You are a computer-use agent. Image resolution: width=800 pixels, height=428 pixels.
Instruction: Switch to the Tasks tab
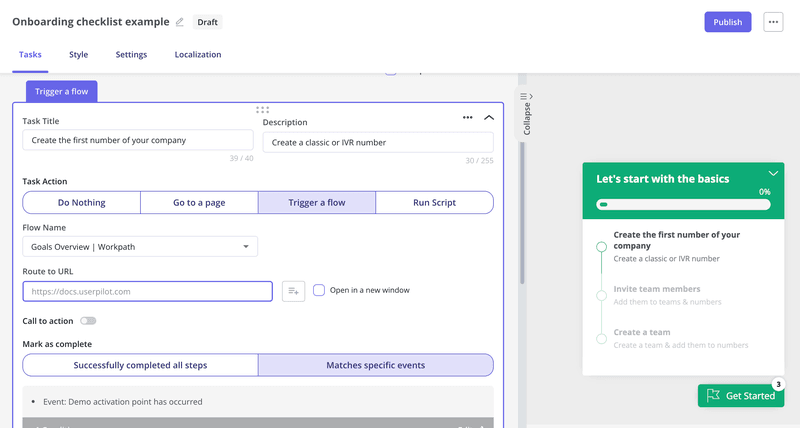30,55
